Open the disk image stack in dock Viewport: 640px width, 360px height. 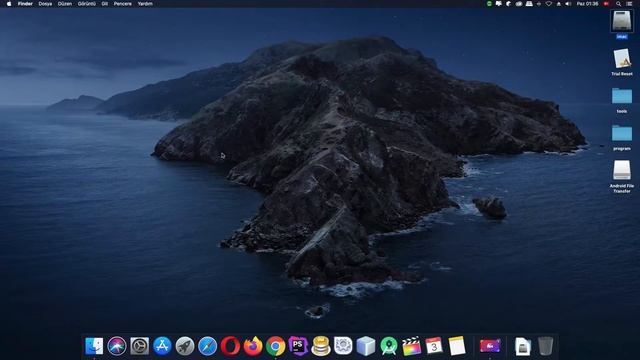click(x=523, y=346)
